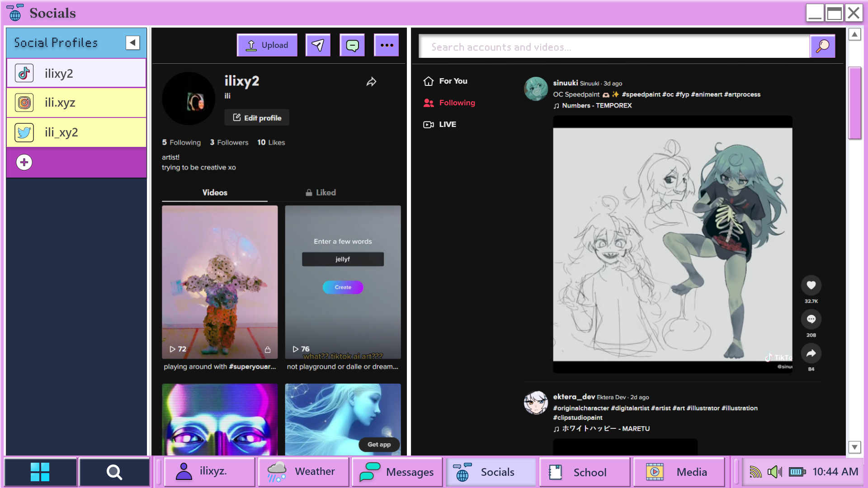Click the Upload button
This screenshot has width=868, height=488.
click(x=267, y=45)
